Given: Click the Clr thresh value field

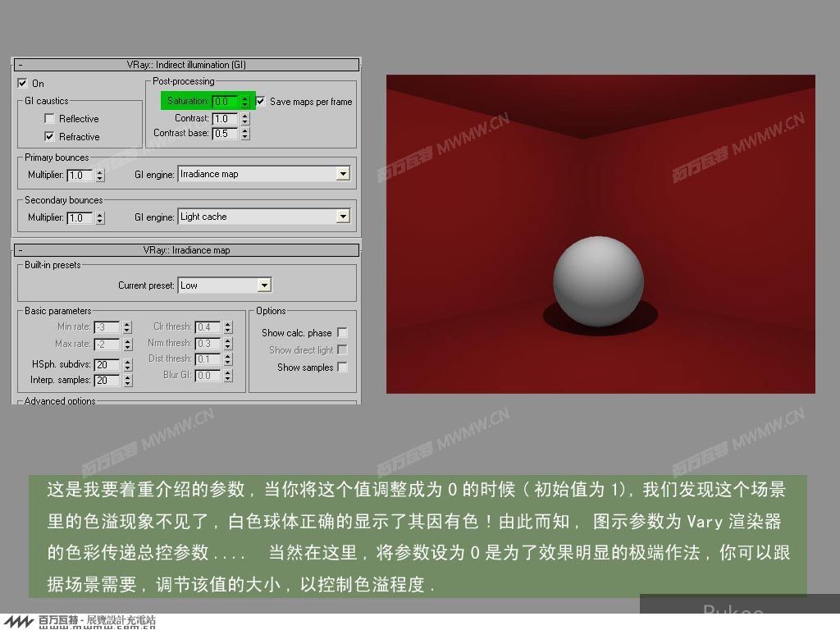Looking at the screenshot, I should (208, 327).
